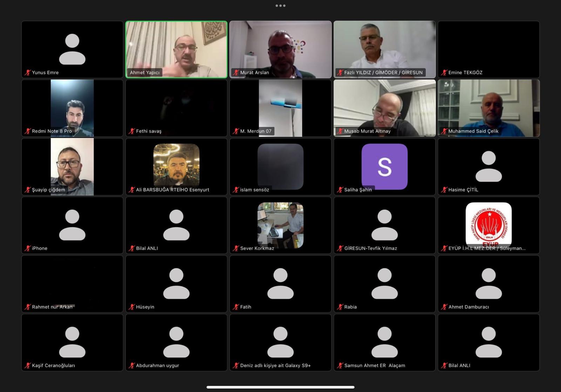Click M. Merdun 07's ceiling camera video
Viewport: 561px width, 392px height.
(280, 108)
